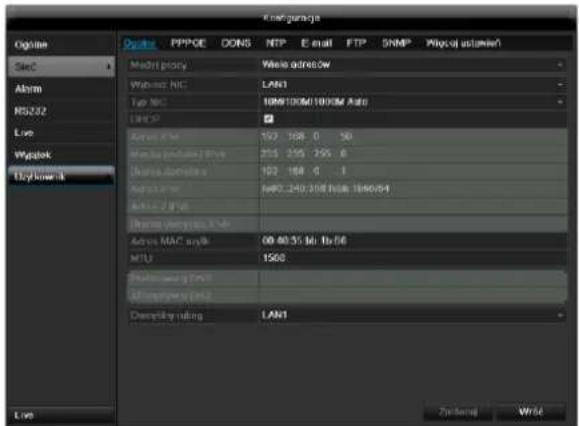Screen dimensions: 579x426
Task: Open the FTP tab
Action: point(356,43)
